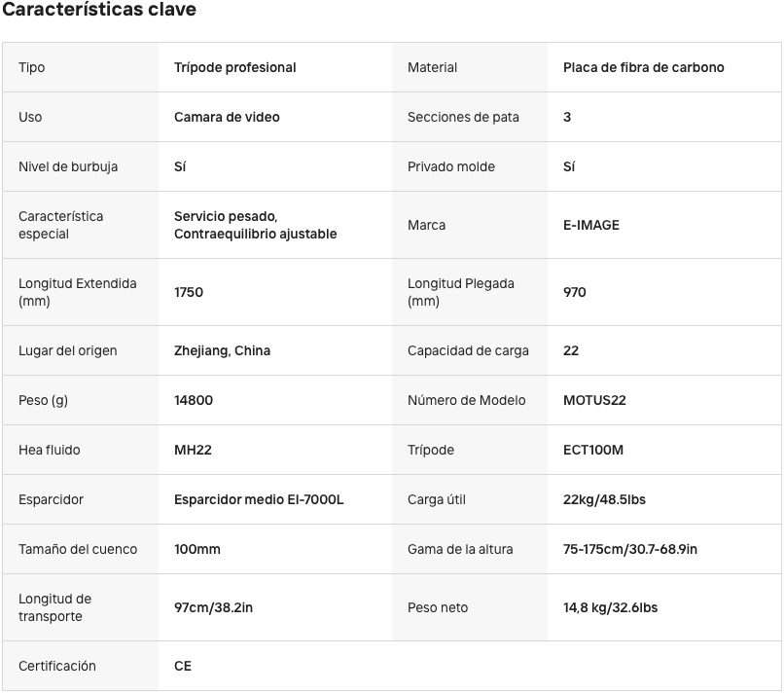This screenshot has width=784, height=693.
Task: Select the "MH22" fluid head value
Action: (193, 450)
